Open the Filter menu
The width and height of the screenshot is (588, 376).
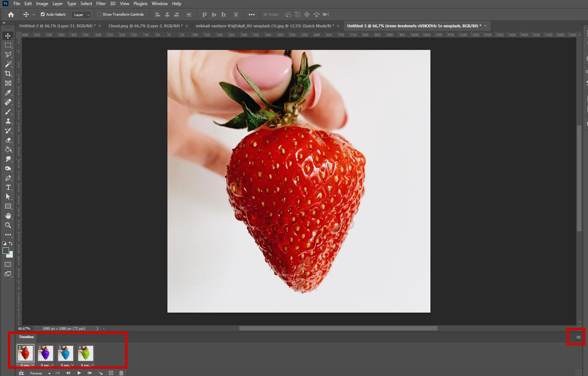click(x=101, y=4)
